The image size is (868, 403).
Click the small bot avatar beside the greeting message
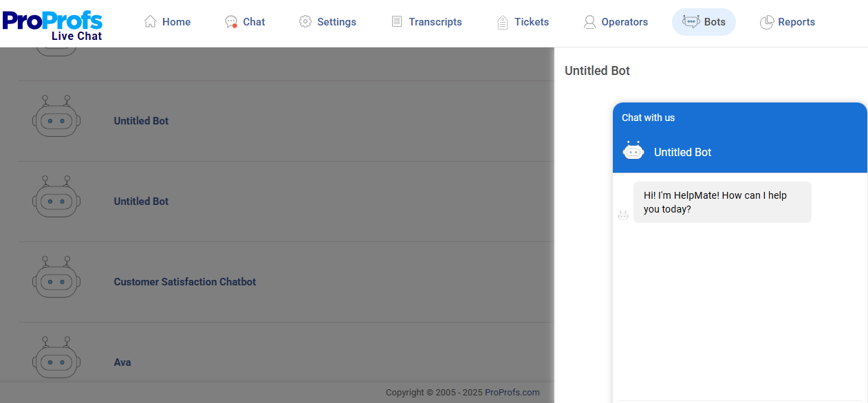[x=623, y=215]
